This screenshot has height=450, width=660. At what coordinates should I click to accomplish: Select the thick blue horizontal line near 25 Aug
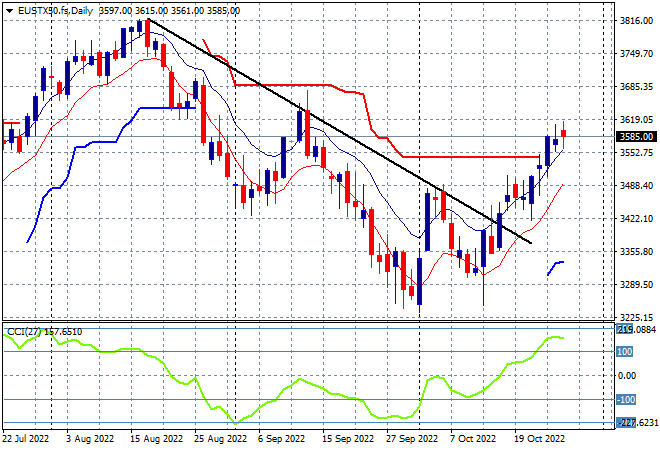click(x=168, y=108)
